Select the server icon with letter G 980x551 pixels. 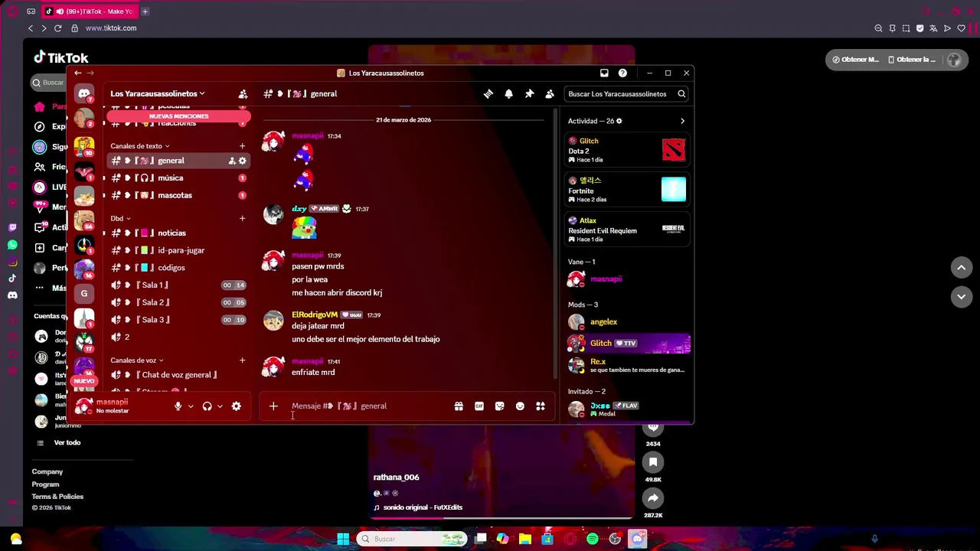pos(84,293)
